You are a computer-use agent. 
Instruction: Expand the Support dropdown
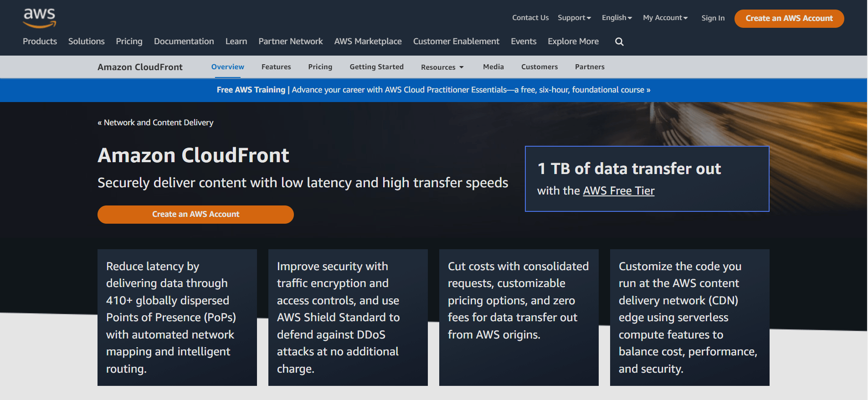(x=574, y=18)
